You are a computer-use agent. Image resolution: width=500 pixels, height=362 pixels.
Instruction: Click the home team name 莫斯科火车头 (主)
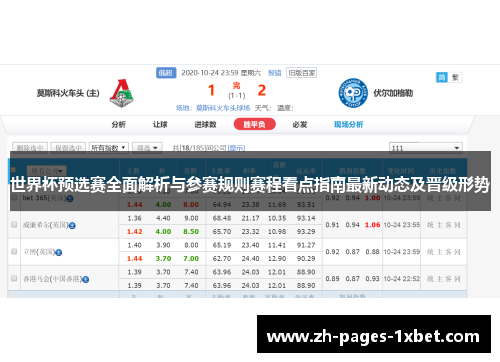(x=68, y=93)
